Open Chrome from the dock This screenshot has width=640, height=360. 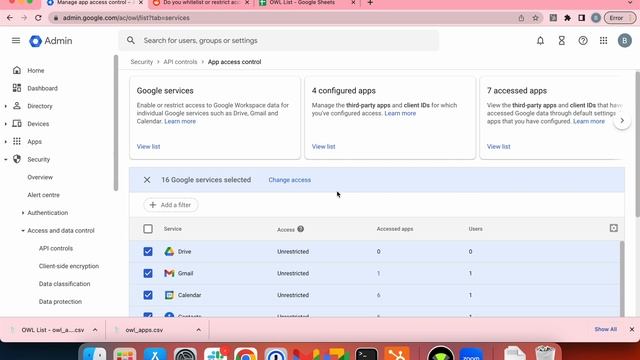point(246,354)
